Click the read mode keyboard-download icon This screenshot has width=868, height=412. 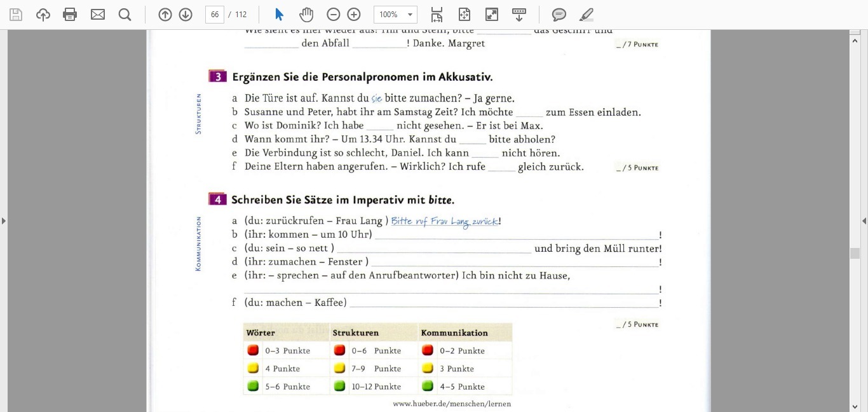point(519,15)
